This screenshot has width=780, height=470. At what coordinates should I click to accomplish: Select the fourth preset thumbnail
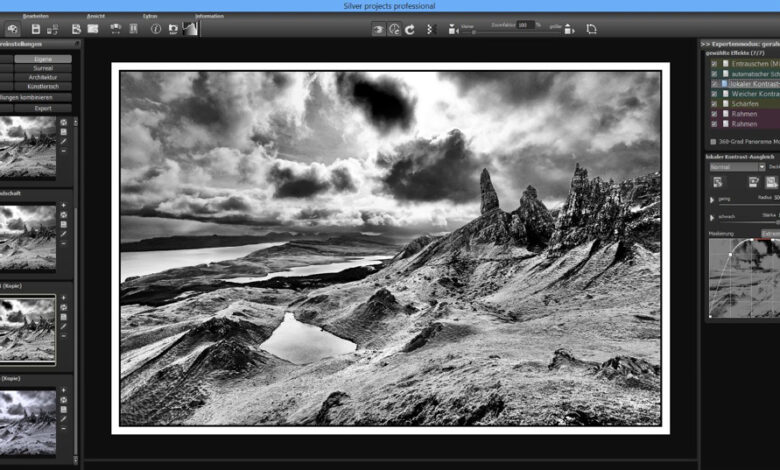pos(28,423)
